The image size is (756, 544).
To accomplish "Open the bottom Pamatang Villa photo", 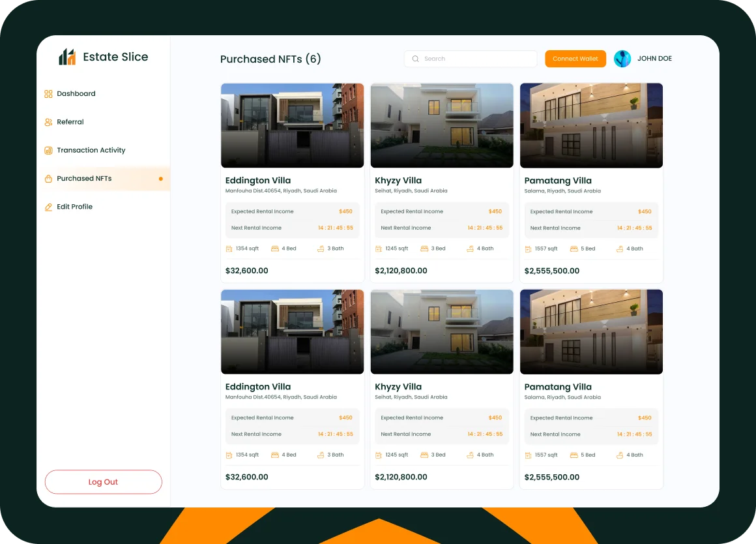I will pyautogui.click(x=591, y=331).
